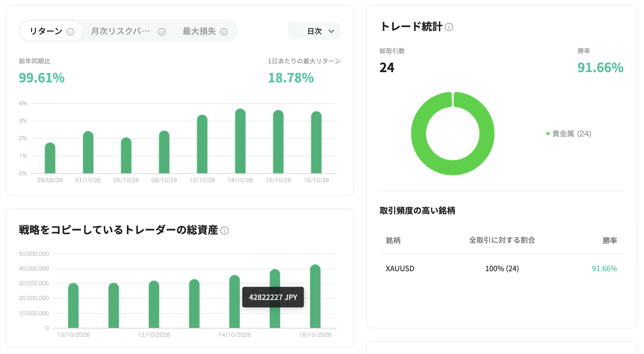Click the 100% (24) cell
The height and width of the screenshot is (354, 644).
tap(502, 268)
